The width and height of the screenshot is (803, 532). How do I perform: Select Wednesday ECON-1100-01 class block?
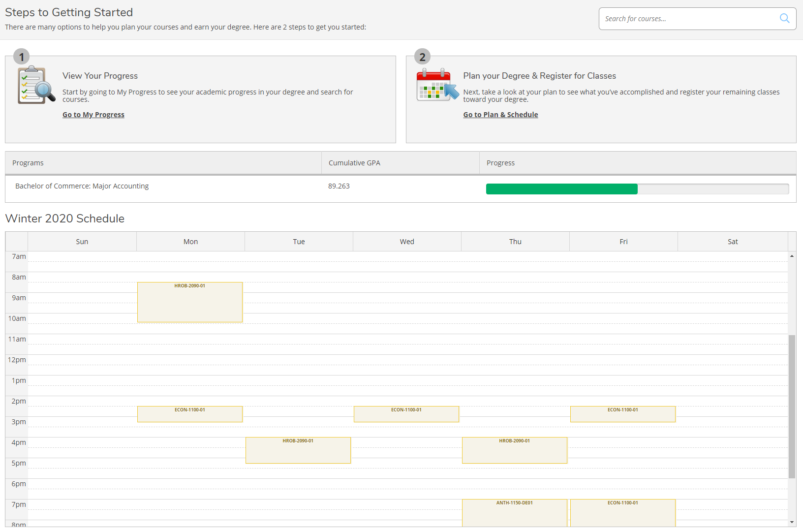point(406,414)
